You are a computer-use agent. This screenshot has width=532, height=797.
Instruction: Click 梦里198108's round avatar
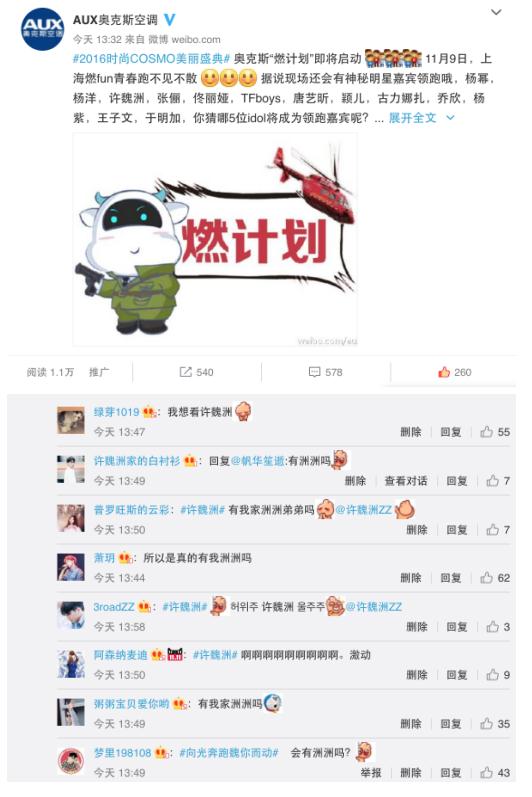coord(71,761)
